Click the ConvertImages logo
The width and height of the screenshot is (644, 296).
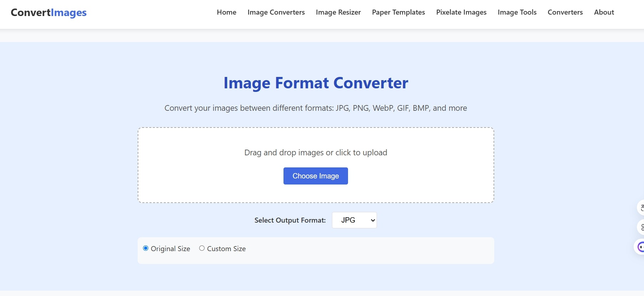[x=48, y=12]
